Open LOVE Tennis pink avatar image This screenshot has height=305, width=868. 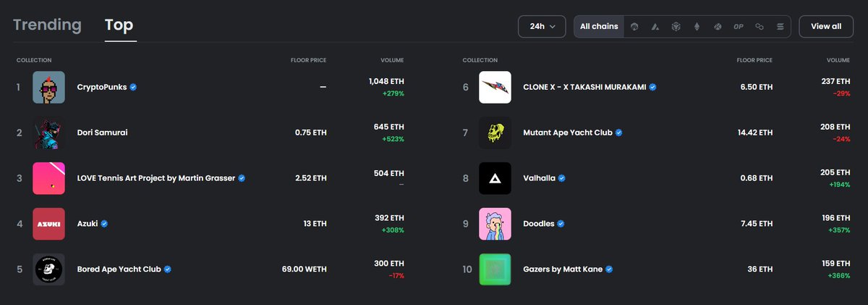[49, 178]
